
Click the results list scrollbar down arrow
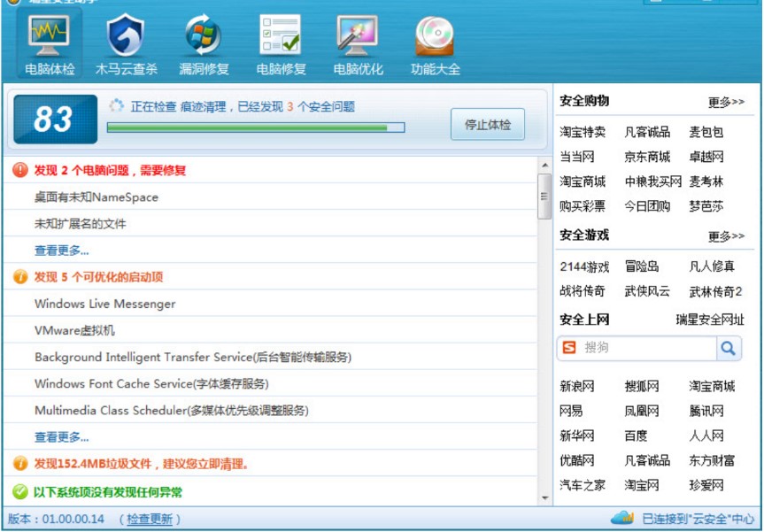pyautogui.click(x=544, y=497)
